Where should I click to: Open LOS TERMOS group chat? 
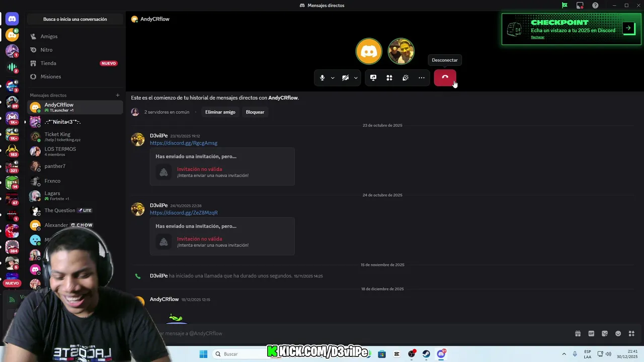pyautogui.click(x=75, y=151)
